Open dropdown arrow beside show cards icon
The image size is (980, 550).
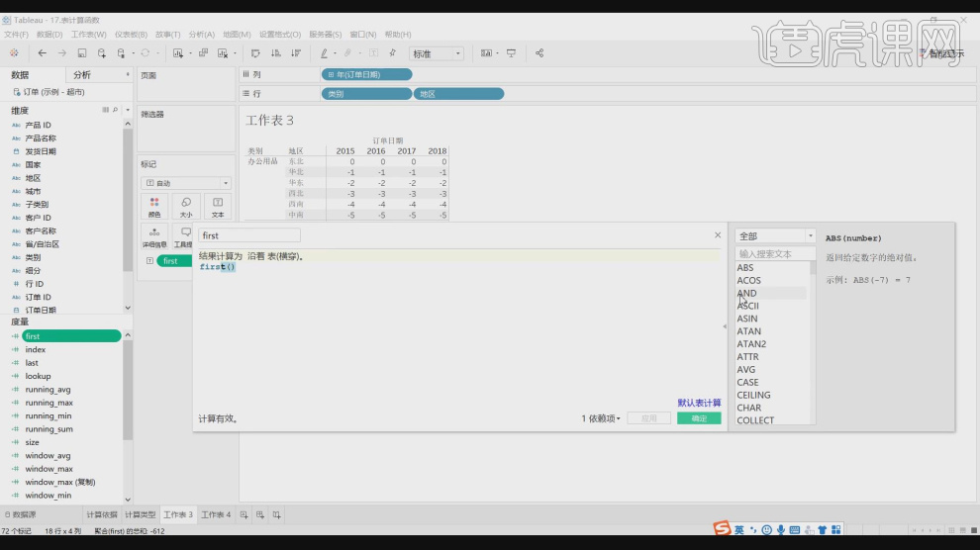498,53
